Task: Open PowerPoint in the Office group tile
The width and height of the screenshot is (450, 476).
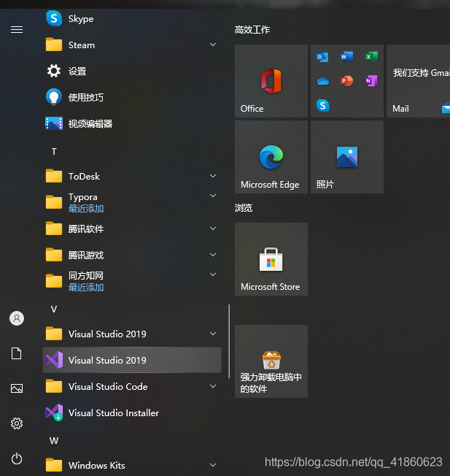Action: coord(347,81)
